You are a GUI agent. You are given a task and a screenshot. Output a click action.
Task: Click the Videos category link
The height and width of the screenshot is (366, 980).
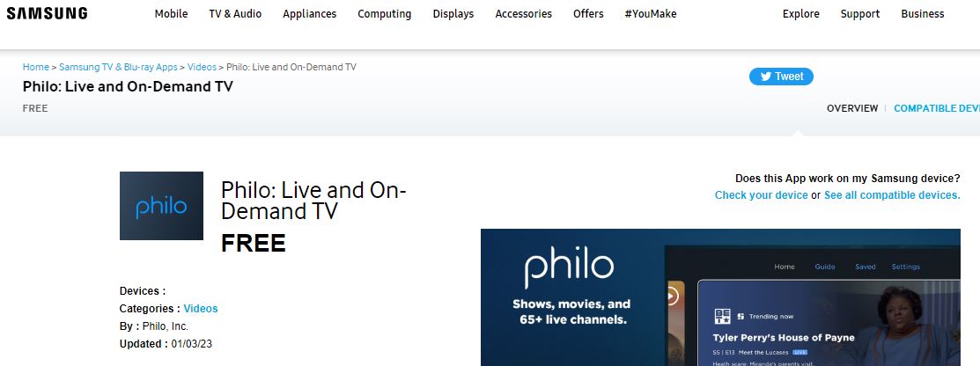tap(201, 309)
